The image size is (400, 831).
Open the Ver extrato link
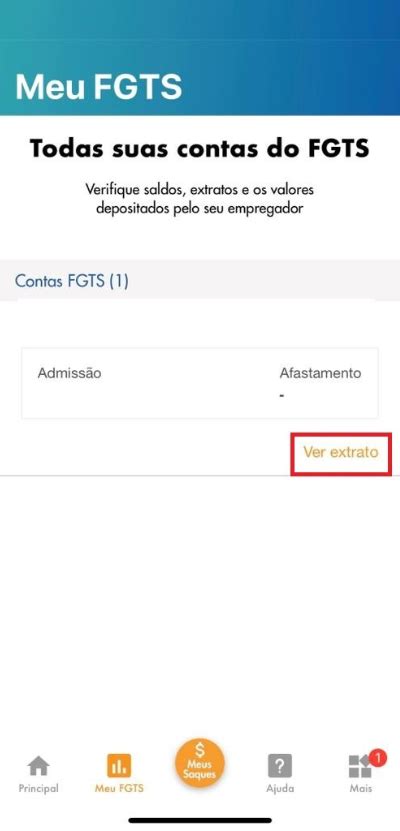(341, 452)
